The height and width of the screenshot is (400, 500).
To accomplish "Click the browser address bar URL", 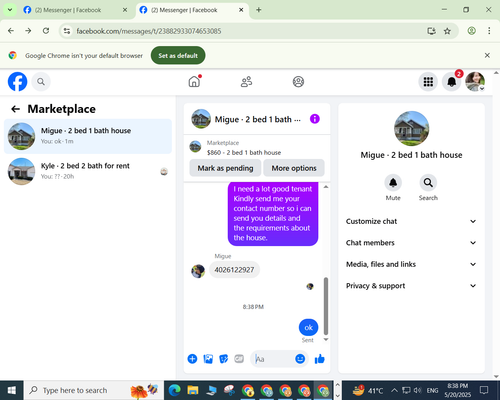I will [x=149, y=31].
